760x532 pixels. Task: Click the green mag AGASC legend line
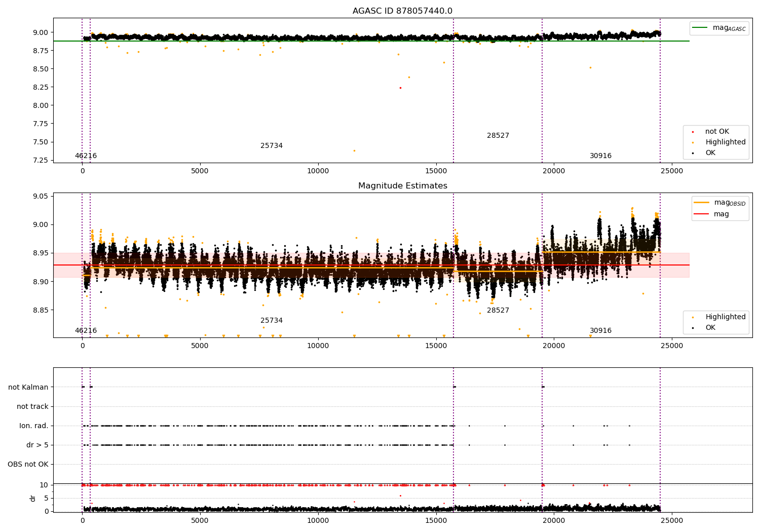pyautogui.click(x=699, y=28)
